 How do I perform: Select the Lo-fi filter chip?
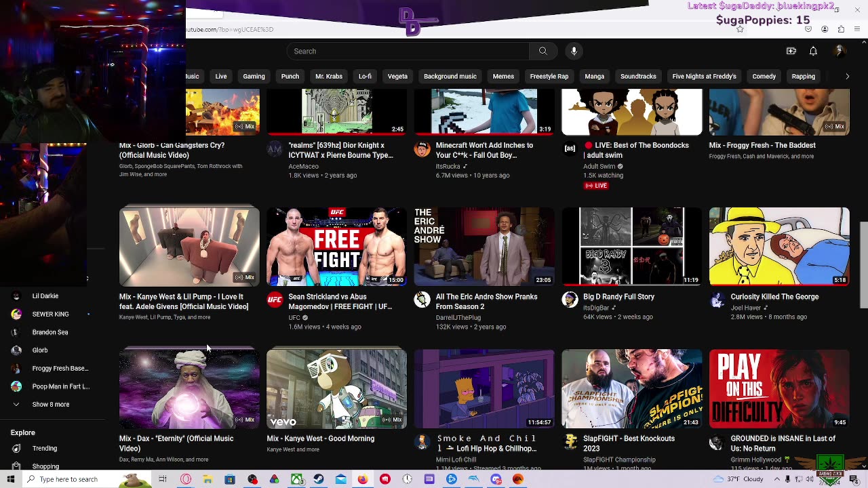click(x=365, y=76)
